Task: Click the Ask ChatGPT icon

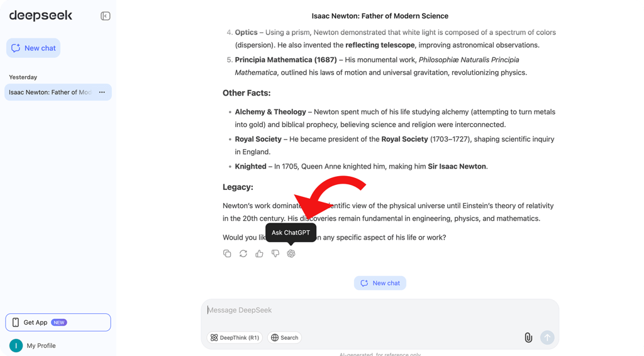Action: click(x=291, y=253)
